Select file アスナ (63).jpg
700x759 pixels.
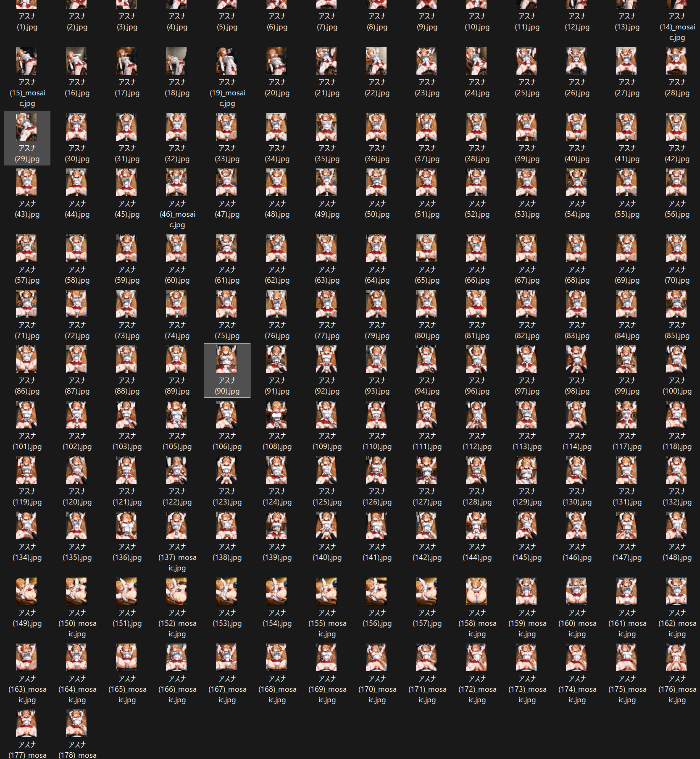pos(327,260)
